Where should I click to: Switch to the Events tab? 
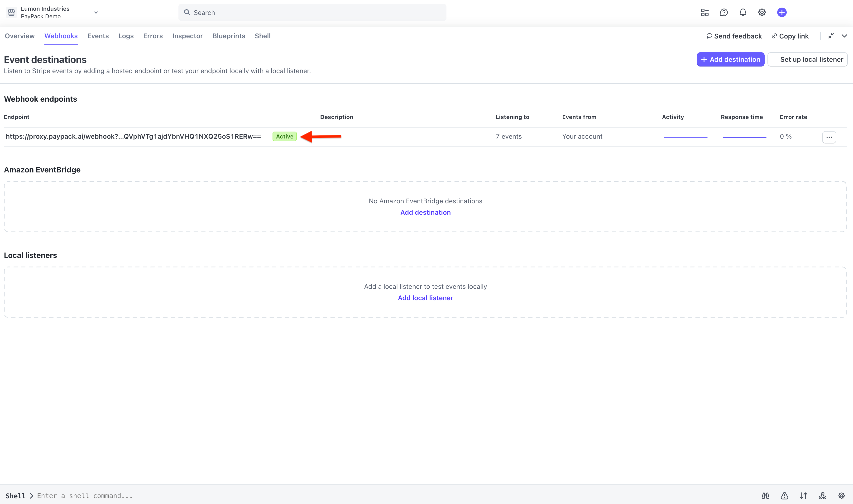click(x=98, y=36)
